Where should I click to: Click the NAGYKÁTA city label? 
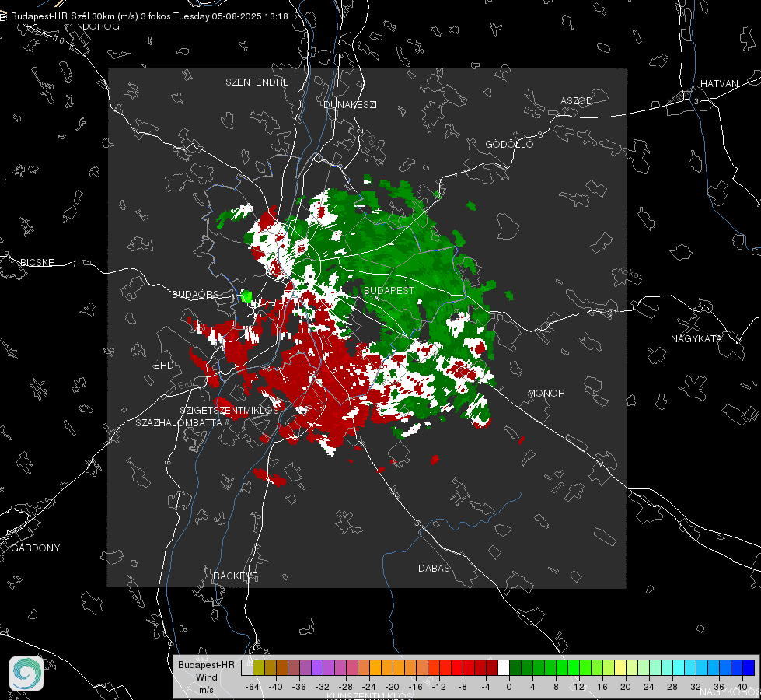pos(696,338)
